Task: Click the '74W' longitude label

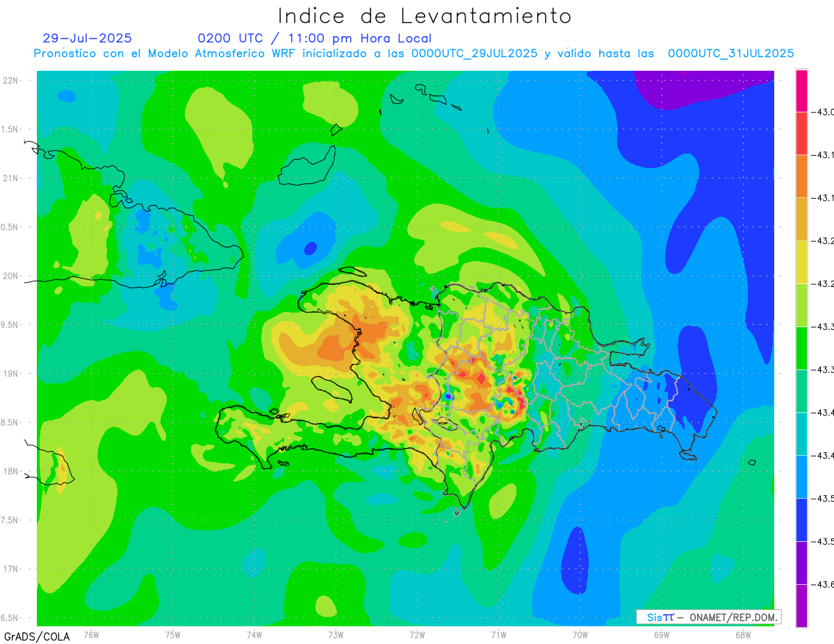Action: click(x=254, y=634)
